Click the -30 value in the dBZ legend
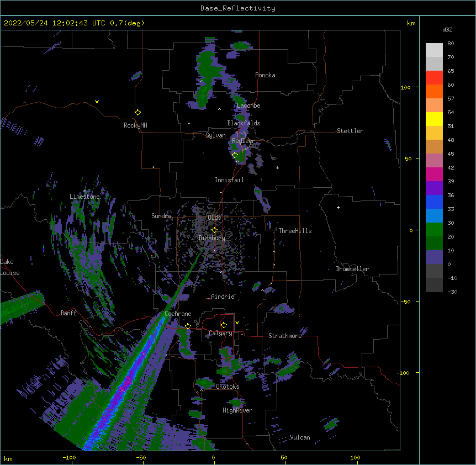Viewport: 476px width, 465px height. tap(452, 292)
